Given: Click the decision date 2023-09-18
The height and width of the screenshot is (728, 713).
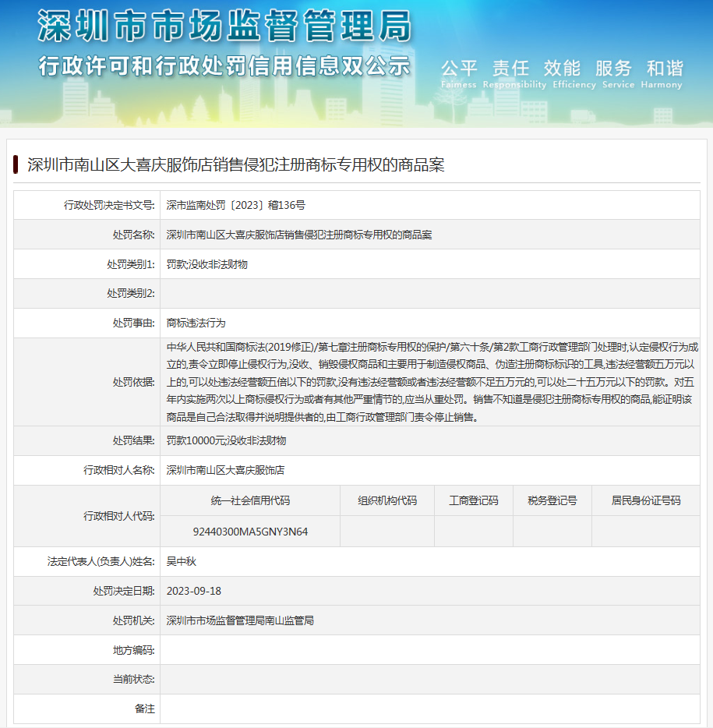Looking at the screenshot, I should pos(194,591).
